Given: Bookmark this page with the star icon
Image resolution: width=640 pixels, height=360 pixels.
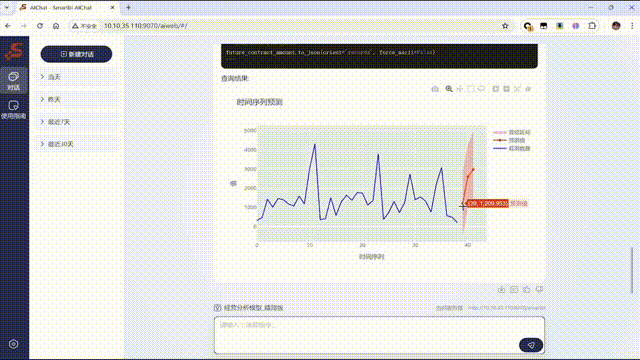Looking at the screenshot, I should coord(505,26).
